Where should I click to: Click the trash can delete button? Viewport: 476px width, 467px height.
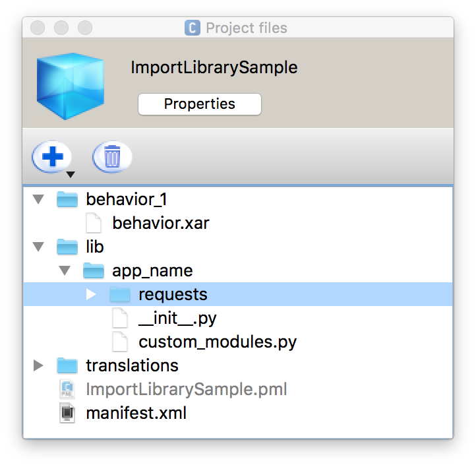tap(112, 157)
